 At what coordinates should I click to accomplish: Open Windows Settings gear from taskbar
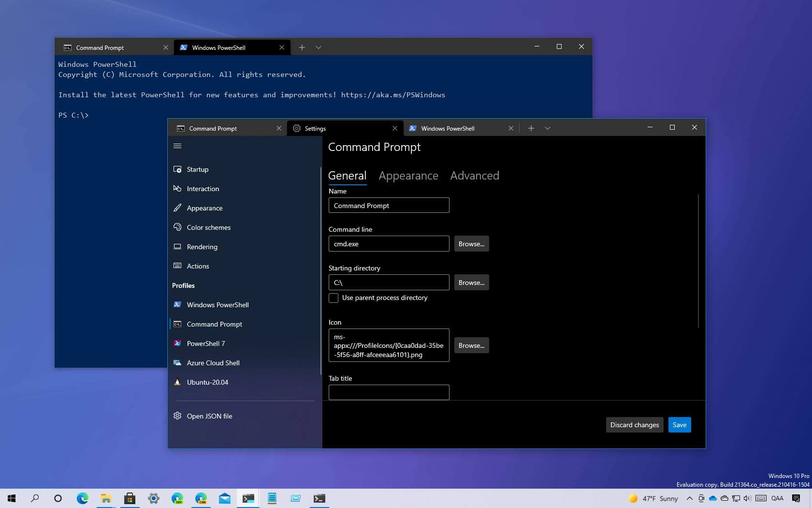point(153,498)
